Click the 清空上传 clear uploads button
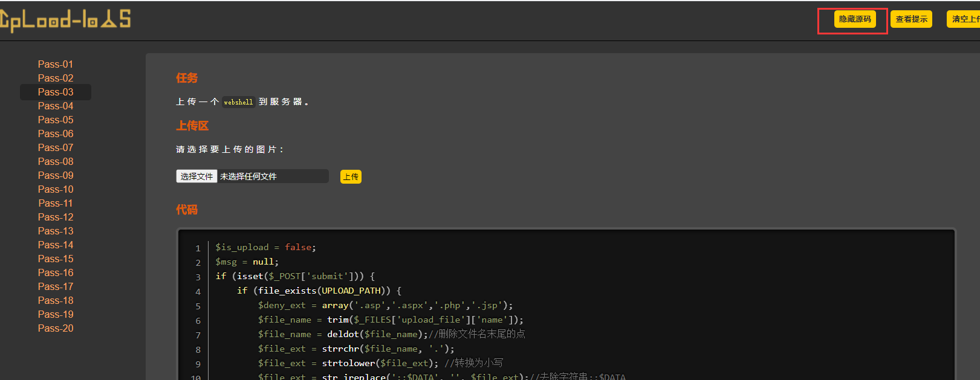 tap(964, 19)
